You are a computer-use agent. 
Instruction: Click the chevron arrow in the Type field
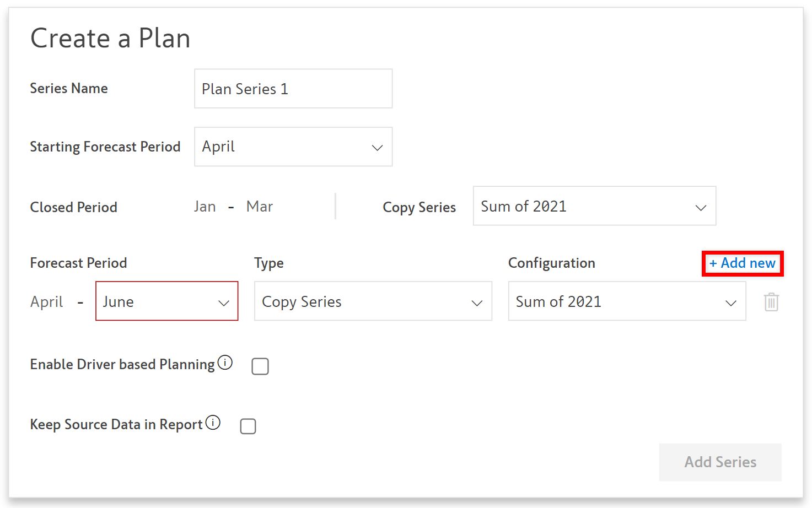(477, 303)
